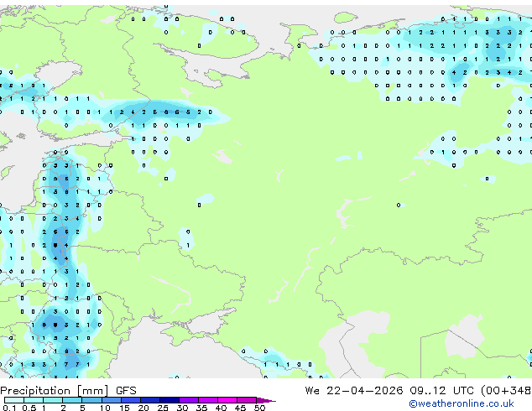532x411 pixels.
Task: Click the legend swatch between 10 and 15
Action: pos(111,400)
